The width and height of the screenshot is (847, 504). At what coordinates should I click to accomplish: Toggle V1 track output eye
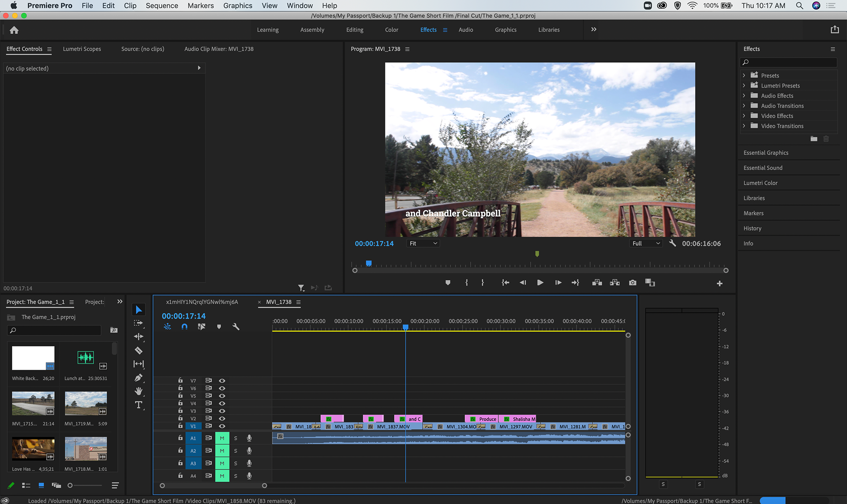point(222,426)
